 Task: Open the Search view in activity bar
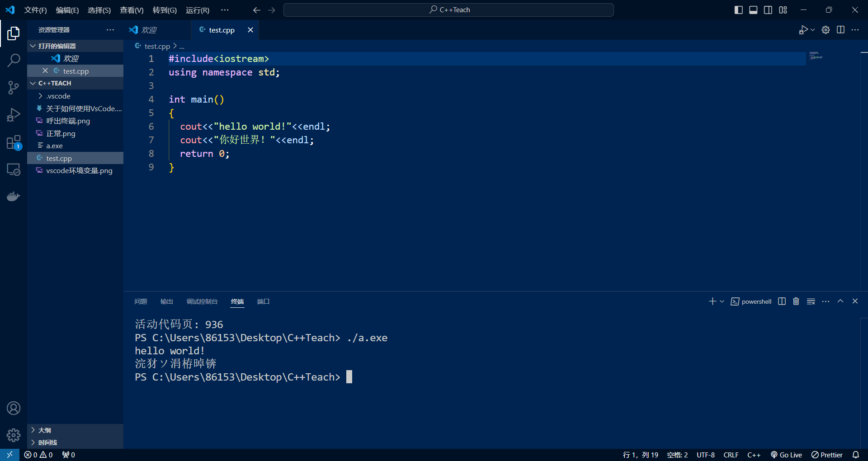(x=14, y=60)
